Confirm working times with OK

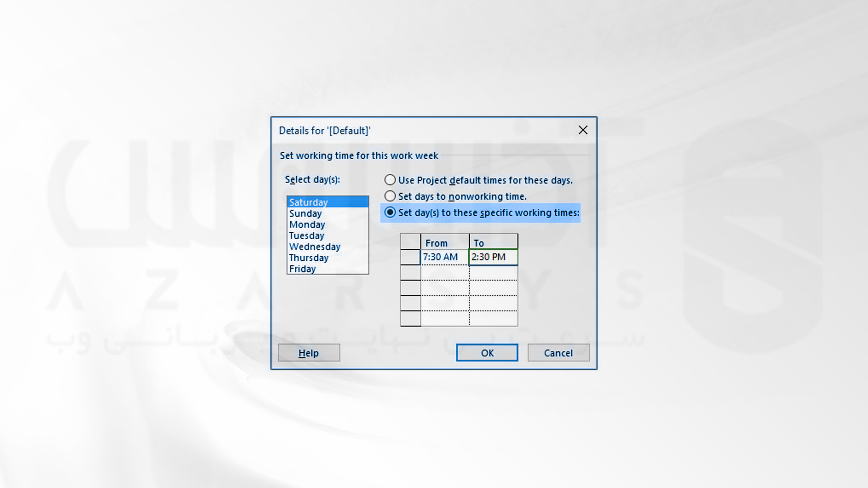click(487, 353)
